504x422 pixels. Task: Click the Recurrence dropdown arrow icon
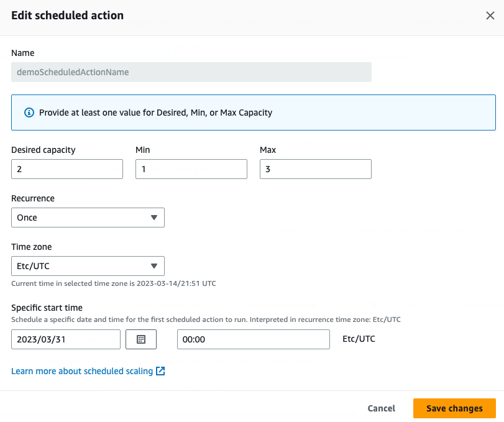(155, 218)
